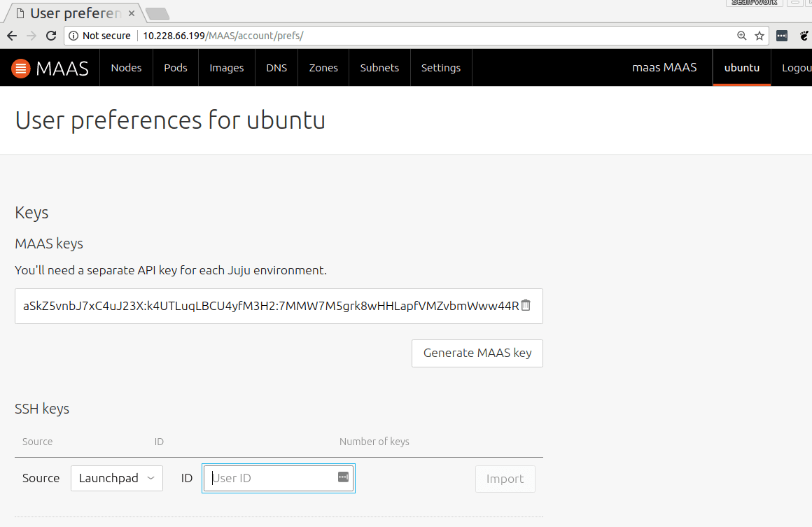Screen dimensions: 812x527
Task: Open the Subnets section
Action: point(379,67)
